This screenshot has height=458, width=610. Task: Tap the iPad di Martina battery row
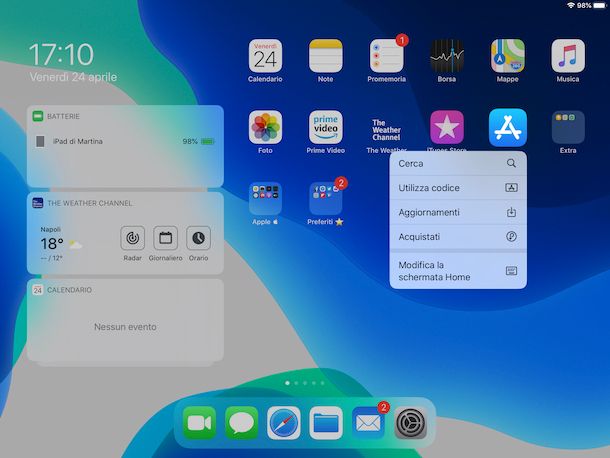tap(125, 141)
